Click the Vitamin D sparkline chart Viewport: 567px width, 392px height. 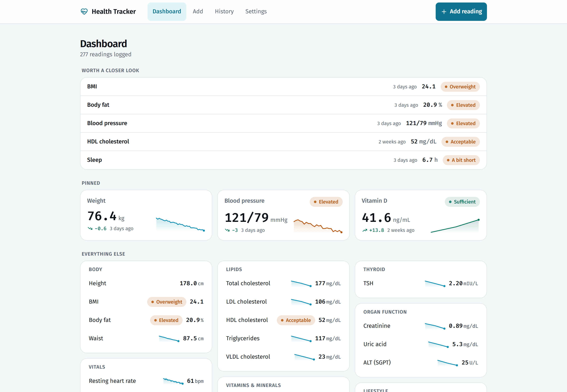(455, 226)
